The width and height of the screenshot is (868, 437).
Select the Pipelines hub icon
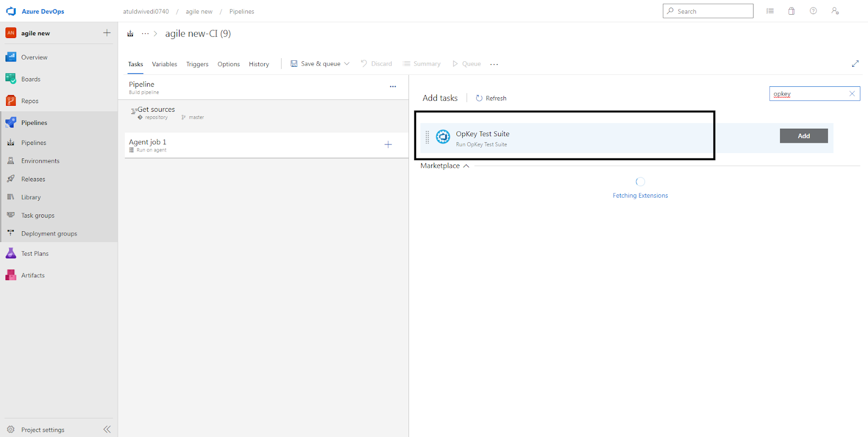11,123
